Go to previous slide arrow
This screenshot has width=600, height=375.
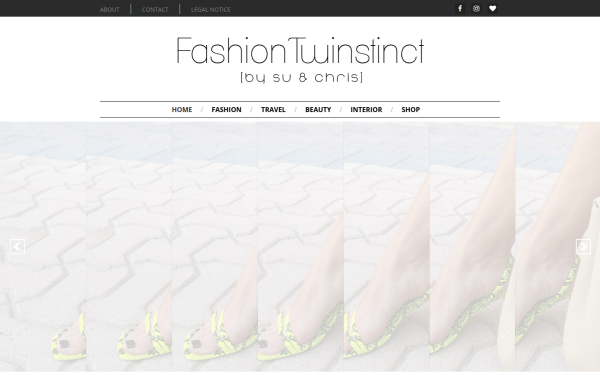17,246
